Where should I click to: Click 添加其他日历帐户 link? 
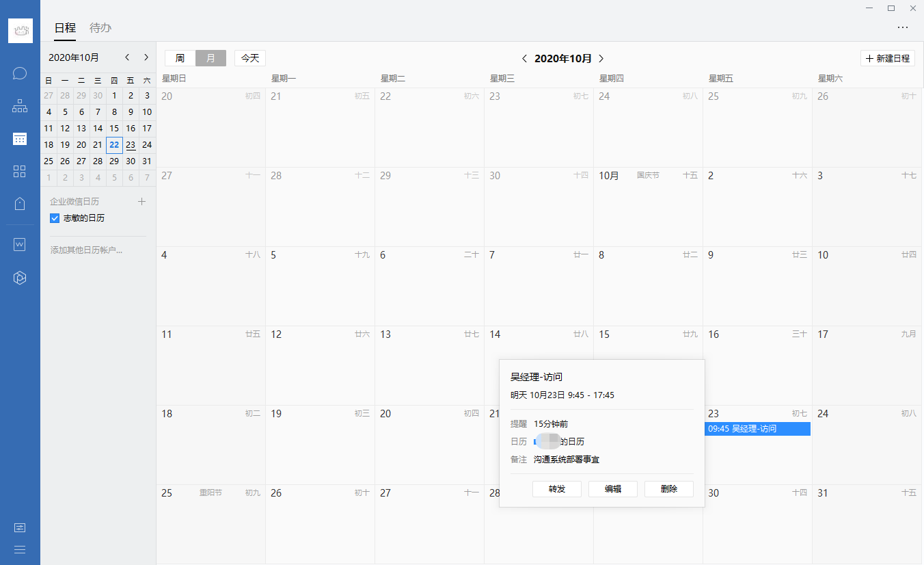click(86, 250)
